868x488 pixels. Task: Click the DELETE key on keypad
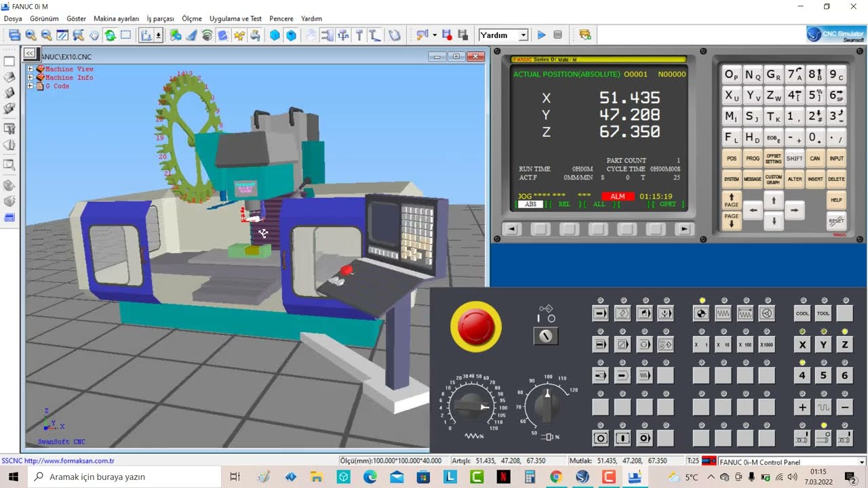pos(837,180)
